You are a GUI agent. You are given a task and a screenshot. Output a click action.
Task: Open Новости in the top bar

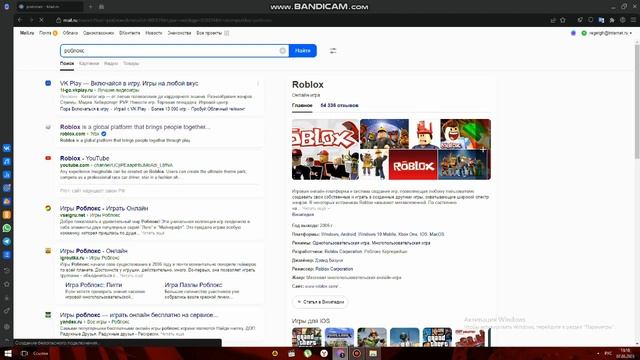154,33
